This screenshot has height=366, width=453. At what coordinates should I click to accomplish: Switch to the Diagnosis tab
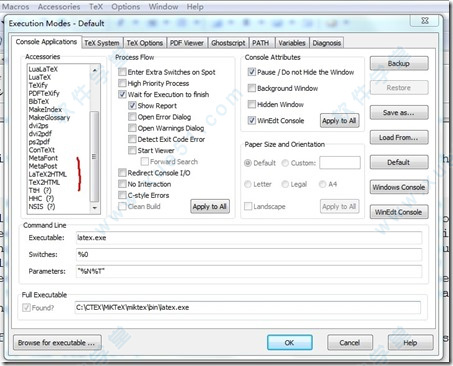pos(327,43)
